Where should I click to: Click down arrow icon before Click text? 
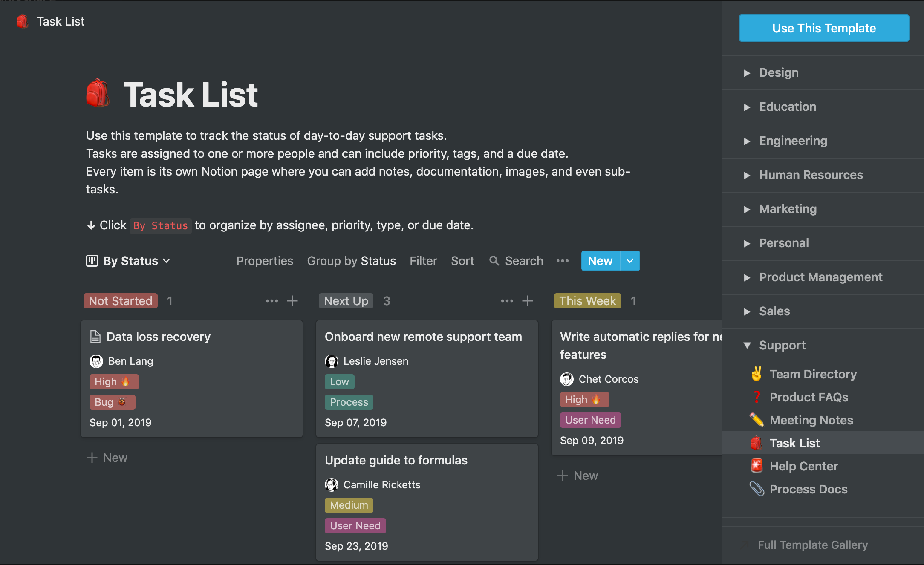(91, 225)
